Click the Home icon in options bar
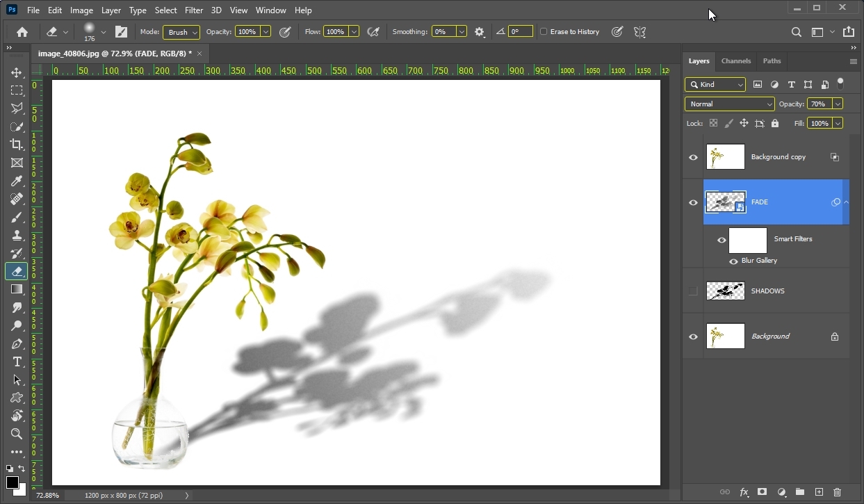The height and width of the screenshot is (504, 864). pyautogui.click(x=22, y=31)
